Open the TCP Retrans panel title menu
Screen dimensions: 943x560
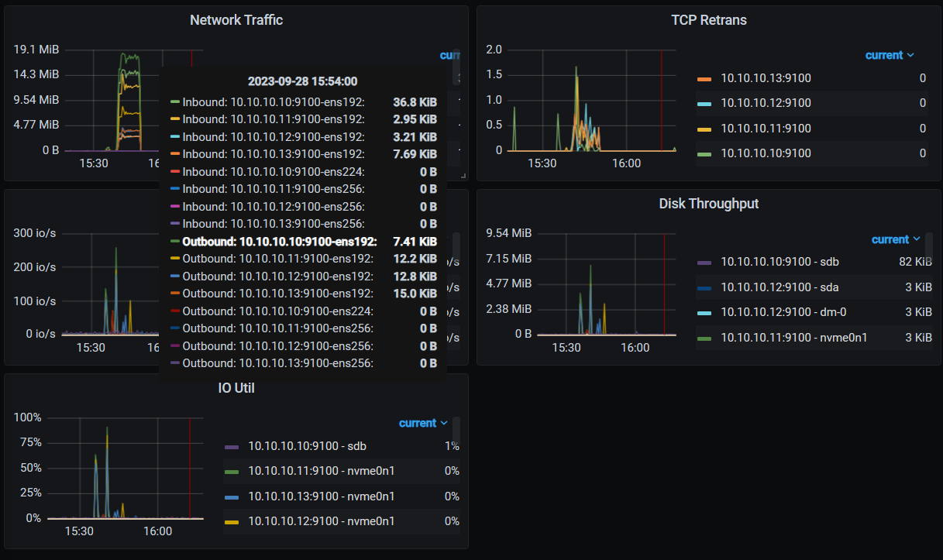(708, 20)
